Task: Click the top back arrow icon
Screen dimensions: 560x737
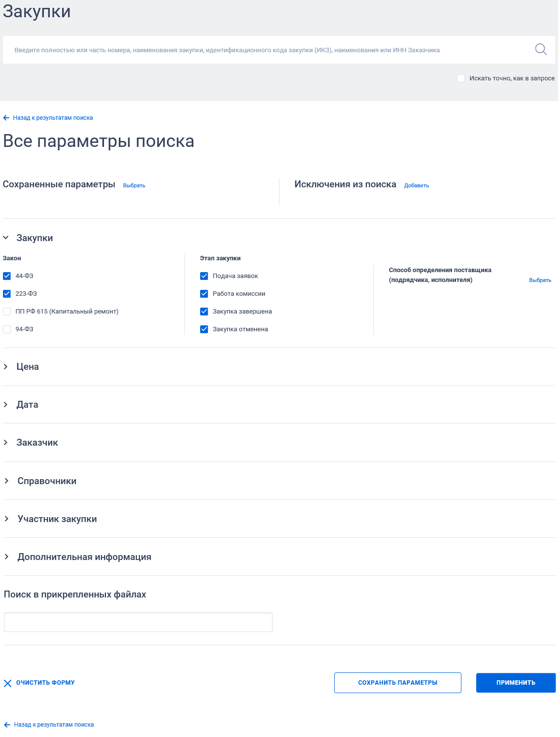Action: tap(6, 118)
